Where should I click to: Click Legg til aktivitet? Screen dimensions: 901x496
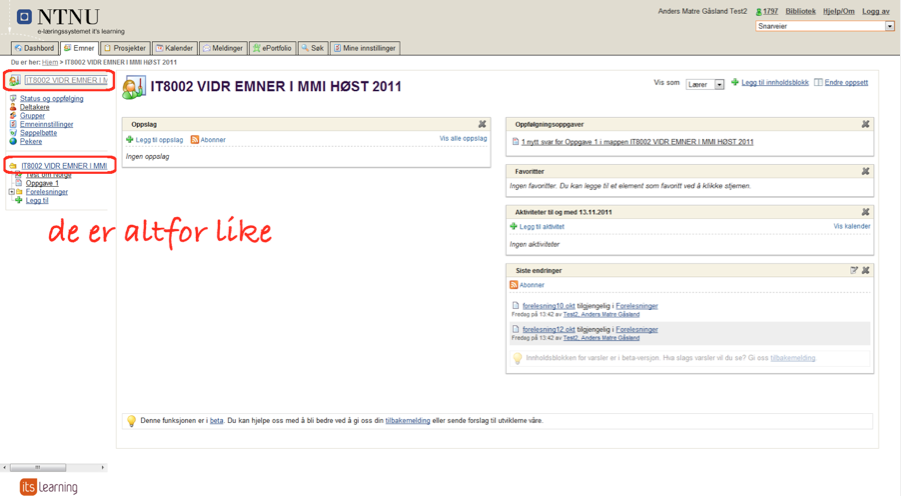(x=542, y=227)
